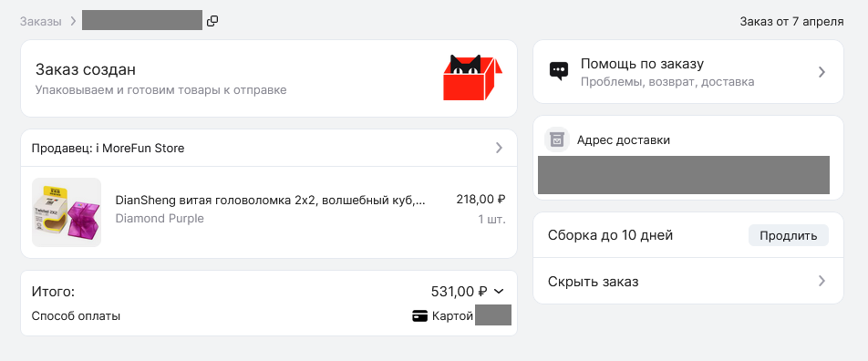Click the black cat in red box illustration
The height and width of the screenshot is (361, 868).
tap(472, 77)
